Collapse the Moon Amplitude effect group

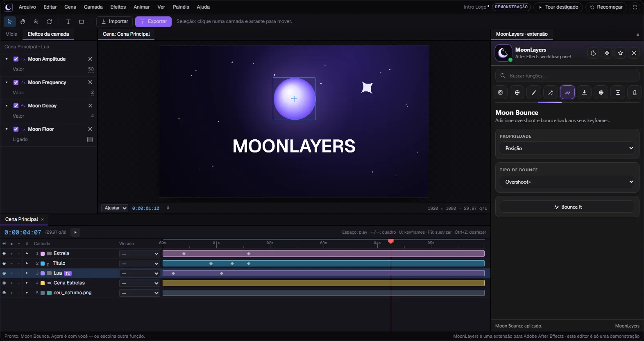click(7, 59)
